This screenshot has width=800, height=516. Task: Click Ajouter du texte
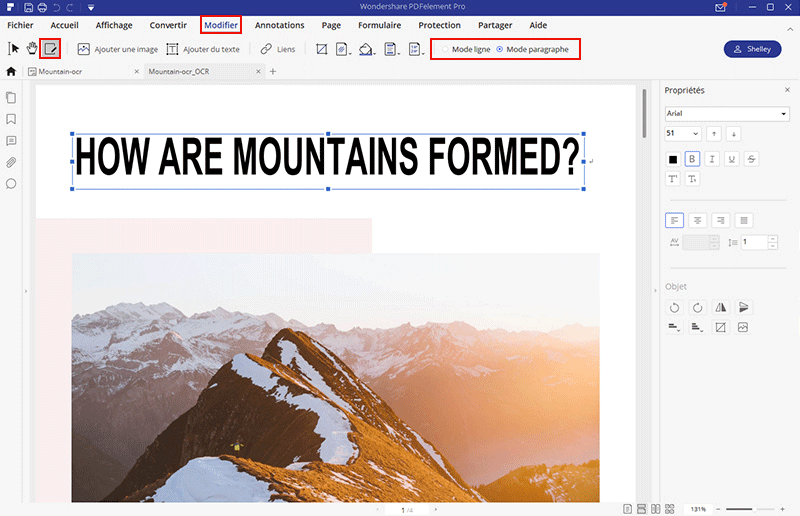point(203,50)
